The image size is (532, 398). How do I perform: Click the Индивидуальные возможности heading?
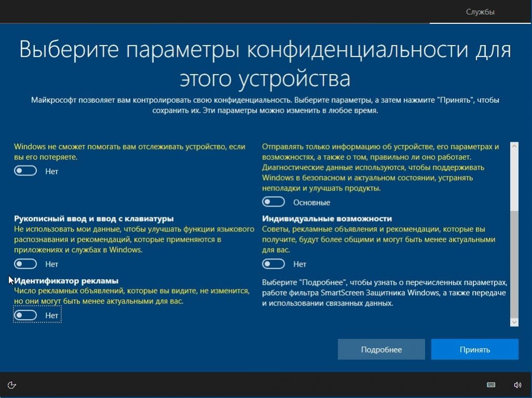tap(327, 218)
